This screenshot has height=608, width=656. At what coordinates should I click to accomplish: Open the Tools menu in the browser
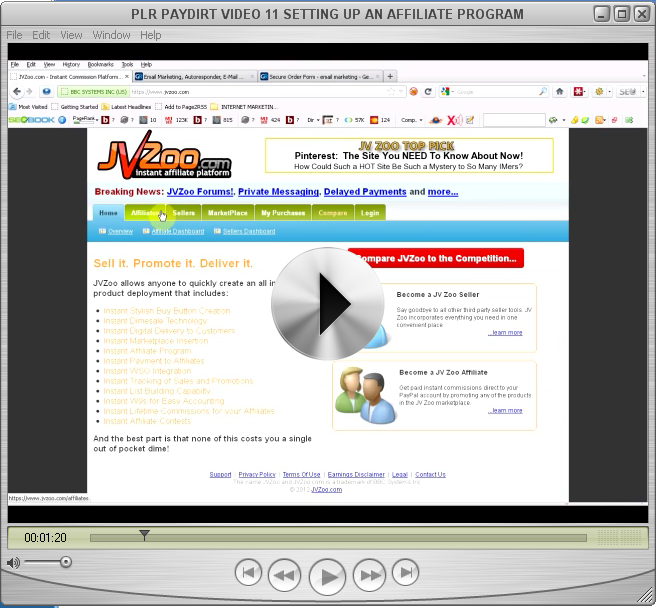127,64
